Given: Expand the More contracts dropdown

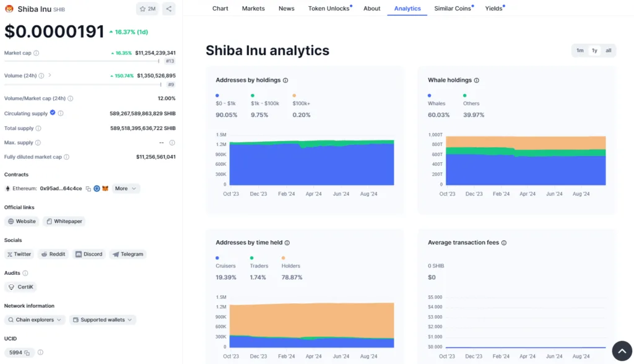Looking at the screenshot, I should point(126,188).
